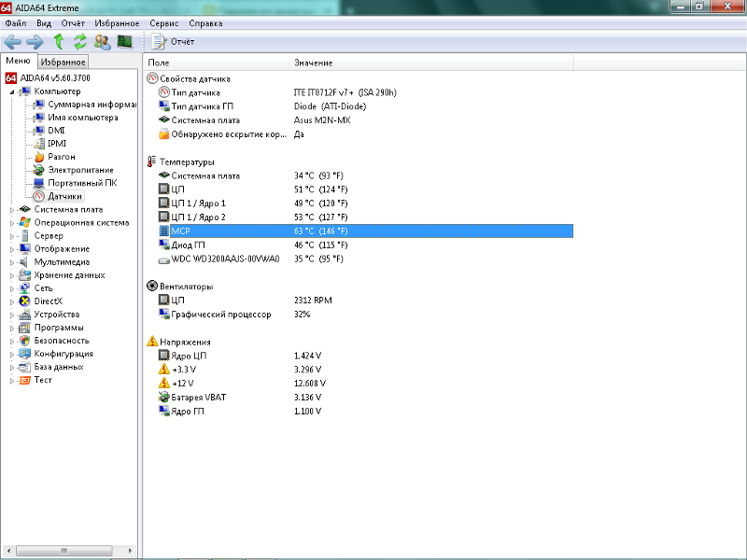Open the Сервис menu
747x560 pixels.
click(164, 23)
